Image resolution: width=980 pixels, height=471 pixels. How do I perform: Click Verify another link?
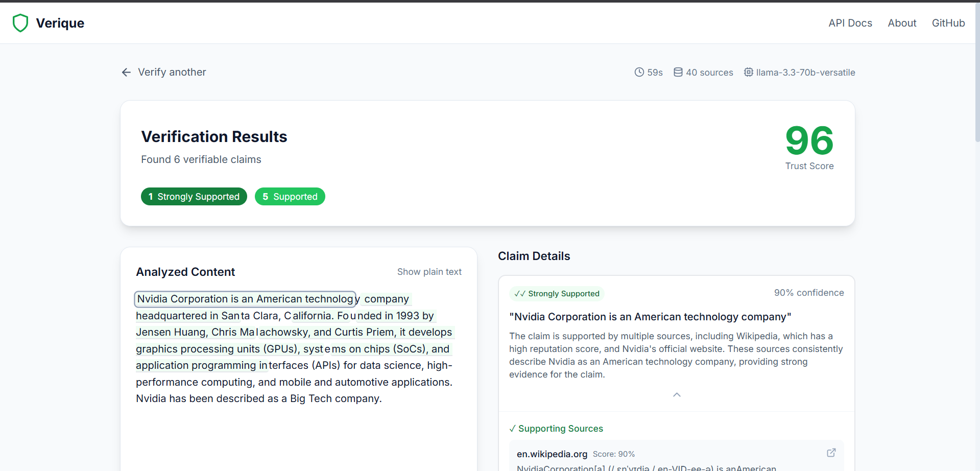tap(172, 73)
